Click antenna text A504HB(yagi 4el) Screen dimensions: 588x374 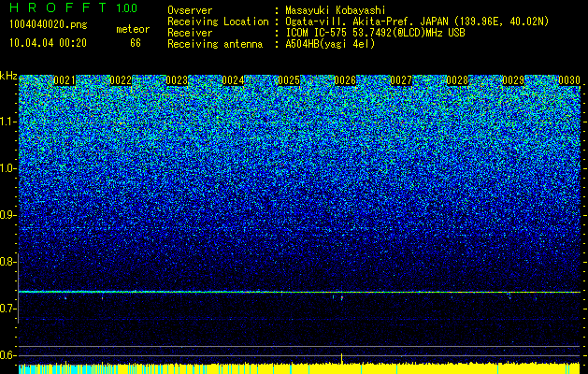point(330,44)
